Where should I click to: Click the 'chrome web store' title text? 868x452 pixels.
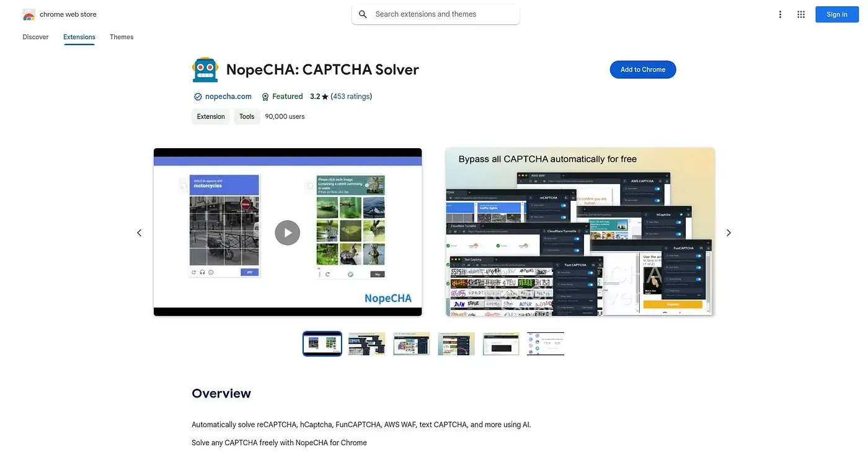tap(68, 14)
